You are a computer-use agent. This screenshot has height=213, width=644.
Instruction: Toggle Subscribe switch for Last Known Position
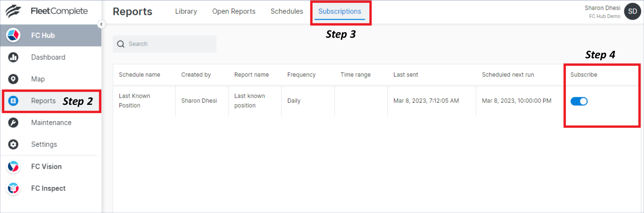coord(579,101)
